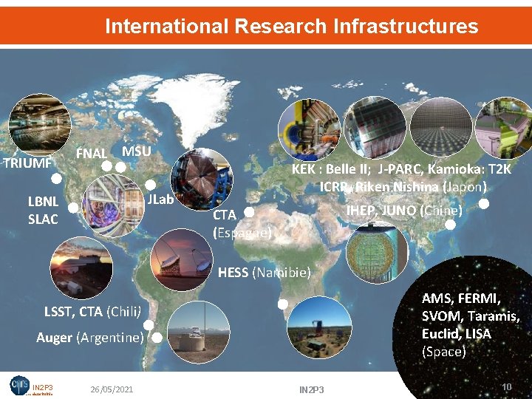Click the title International Research Infrastructures
This screenshot has width=532, height=399.
(292, 26)
